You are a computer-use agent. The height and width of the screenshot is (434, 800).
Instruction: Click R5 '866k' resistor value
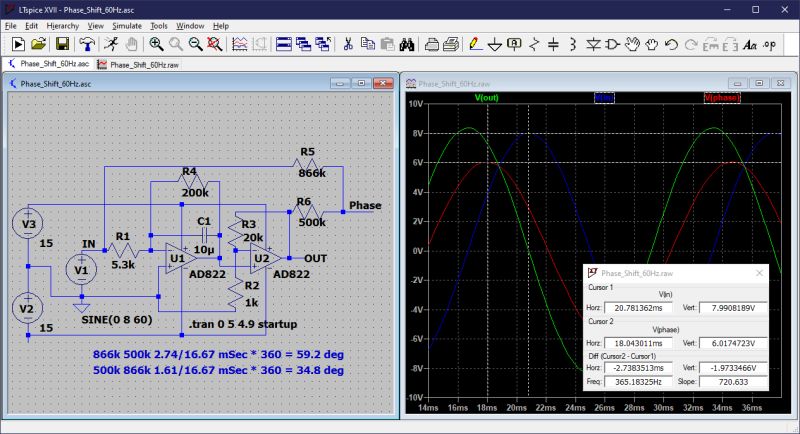click(x=312, y=173)
